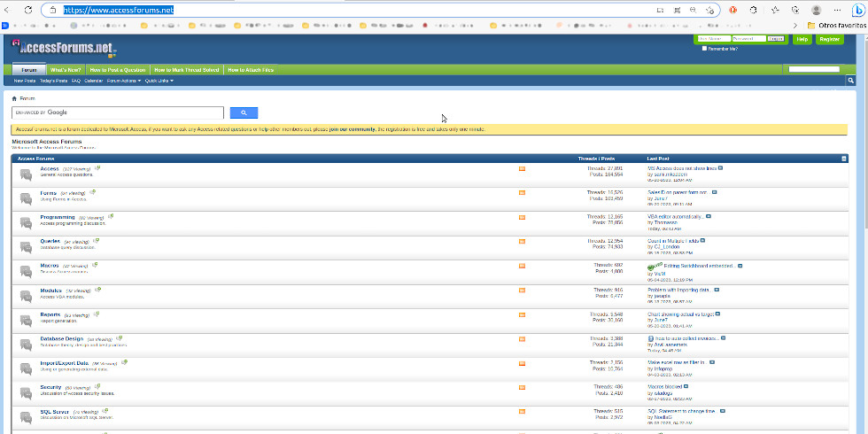Open the Bing sidebar icon
868x434 pixels.
(x=858, y=10)
